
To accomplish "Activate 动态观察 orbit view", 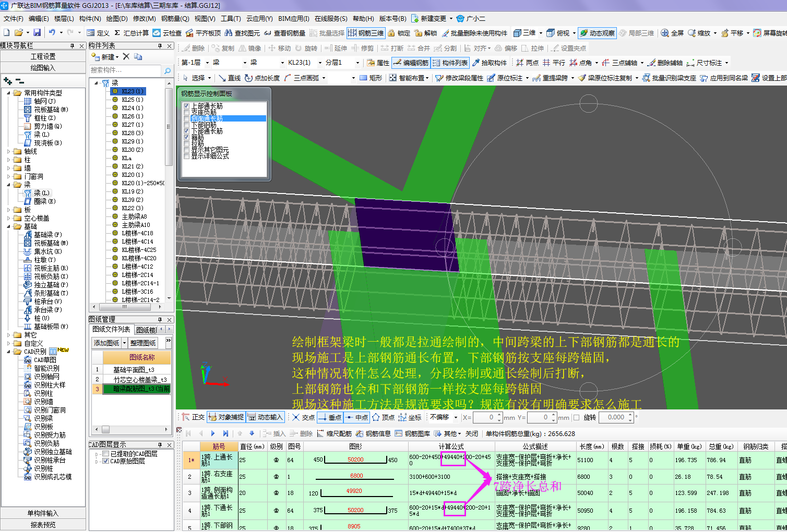I will coord(598,33).
